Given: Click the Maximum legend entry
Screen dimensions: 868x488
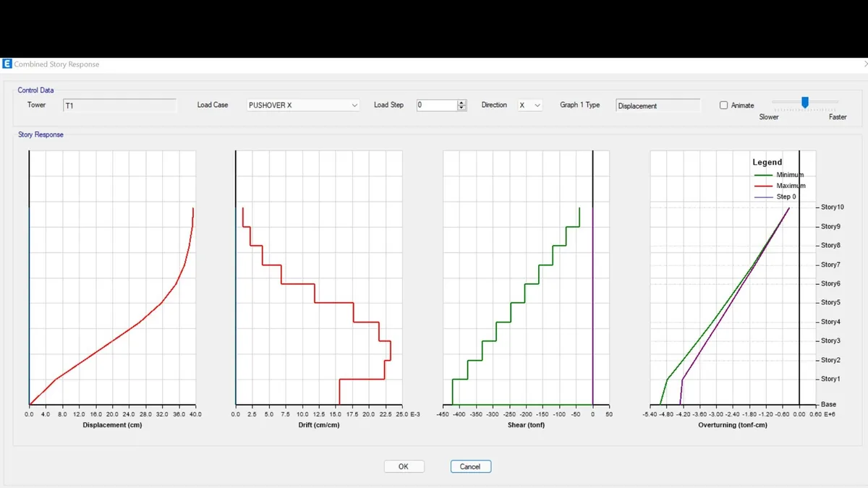Looking at the screenshot, I should (779, 186).
